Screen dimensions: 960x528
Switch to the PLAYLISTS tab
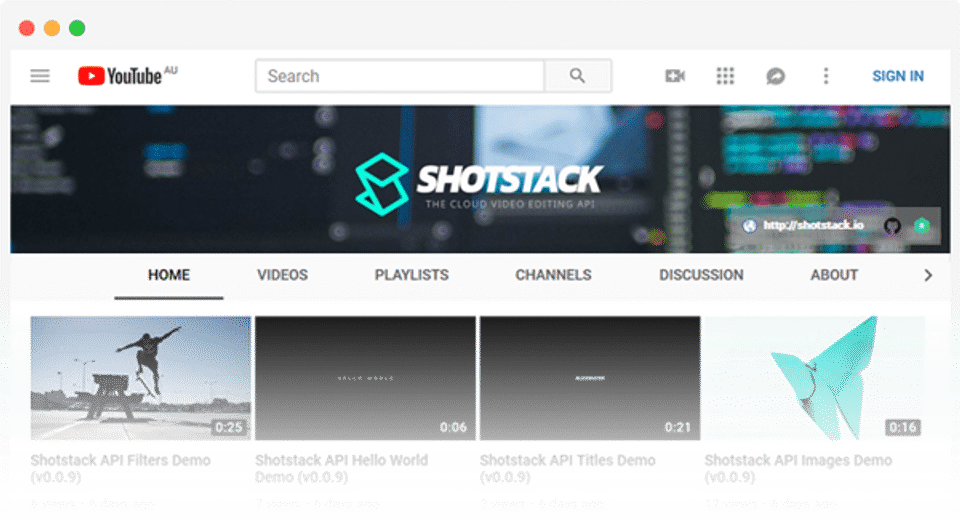[x=411, y=275]
